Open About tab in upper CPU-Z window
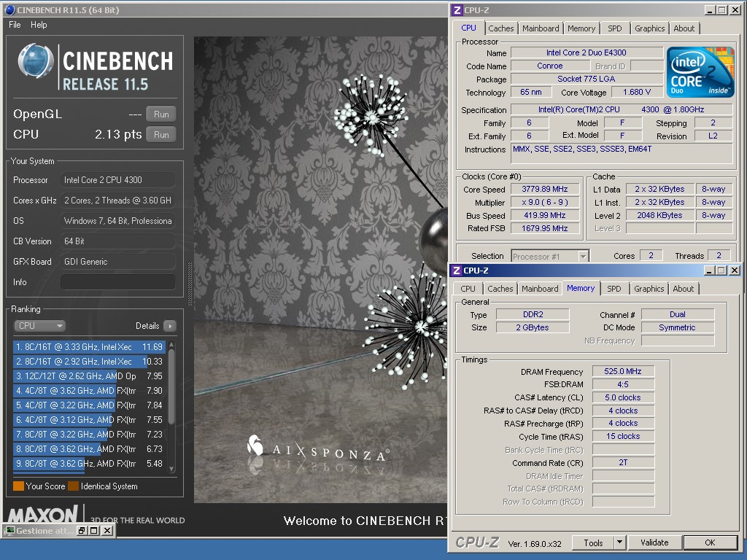Viewport: 747px width, 560px height. coord(684,28)
